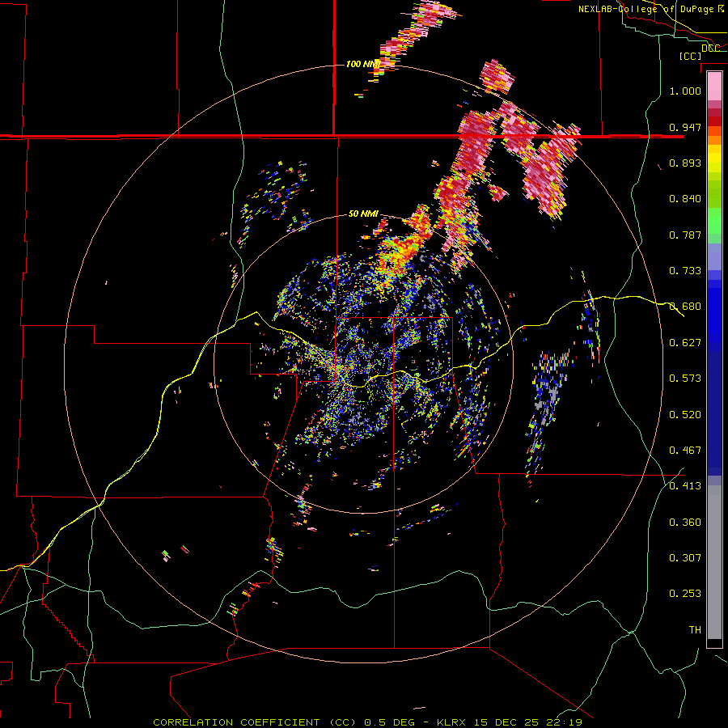The image size is (728, 728).
Task: Select the 0.627 scale value
Action: [685, 343]
